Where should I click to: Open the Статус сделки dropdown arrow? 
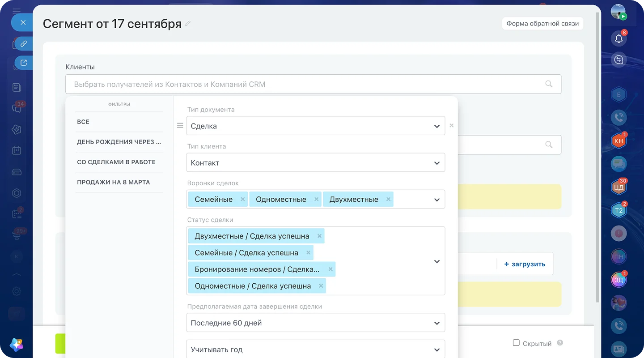tap(437, 261)
